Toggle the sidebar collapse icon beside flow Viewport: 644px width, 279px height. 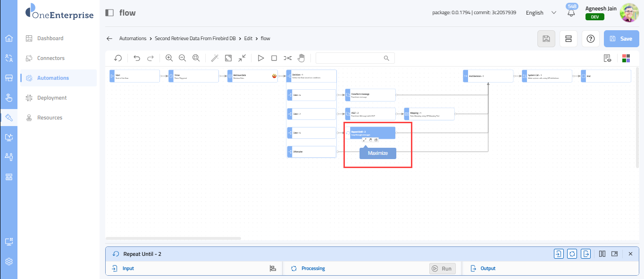point(109,13)
